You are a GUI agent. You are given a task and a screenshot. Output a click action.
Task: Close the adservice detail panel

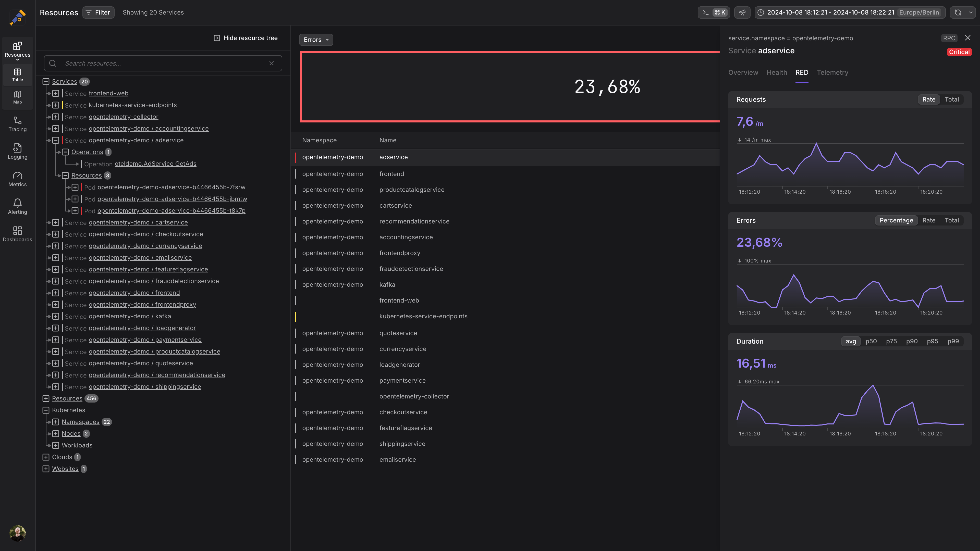pos(968,38)
